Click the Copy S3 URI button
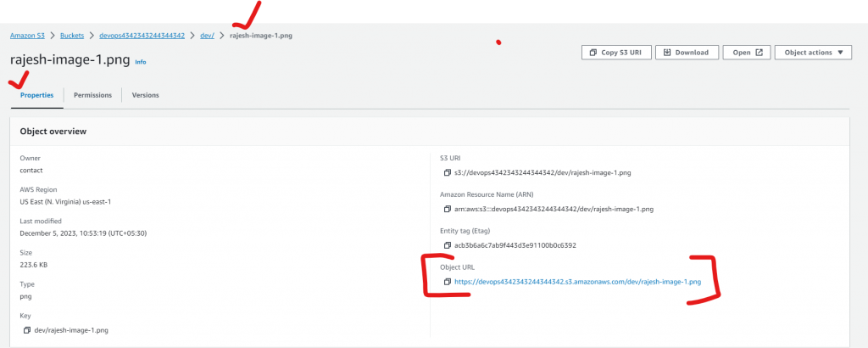 tap(616, 53)
